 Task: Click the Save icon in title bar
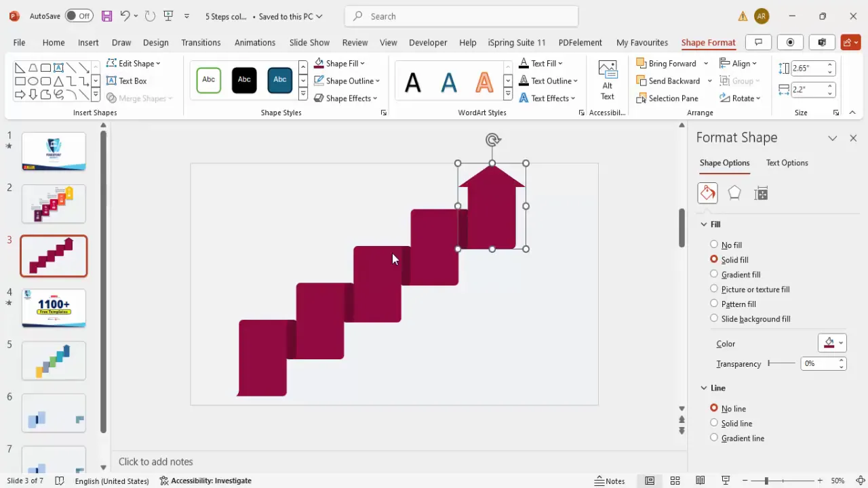point(106,16)
